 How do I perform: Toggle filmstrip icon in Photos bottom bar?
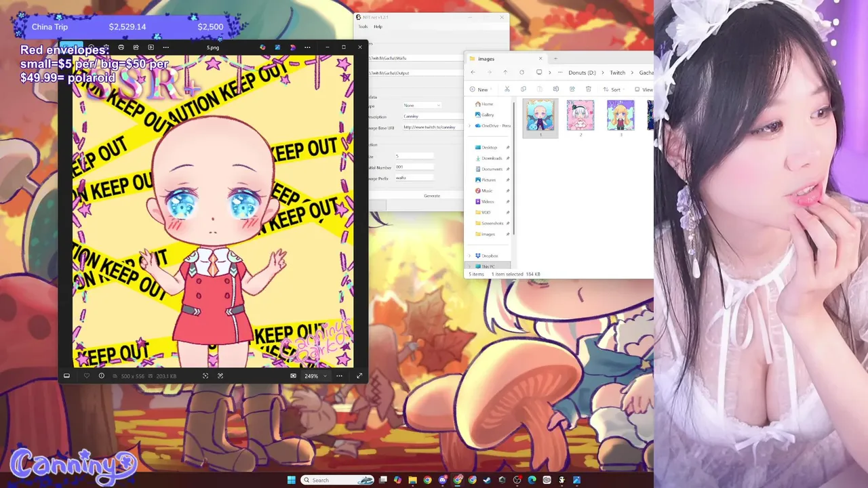66,375
